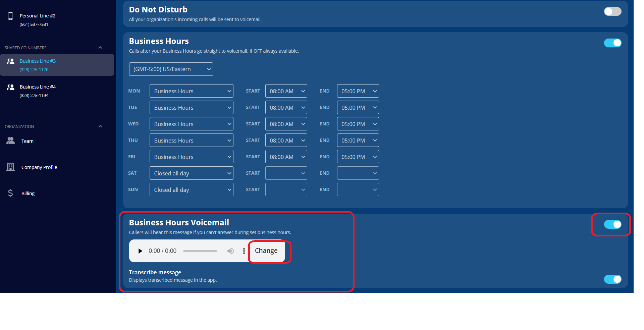Change Tuesday's start time dropdown

coord(286,107)
